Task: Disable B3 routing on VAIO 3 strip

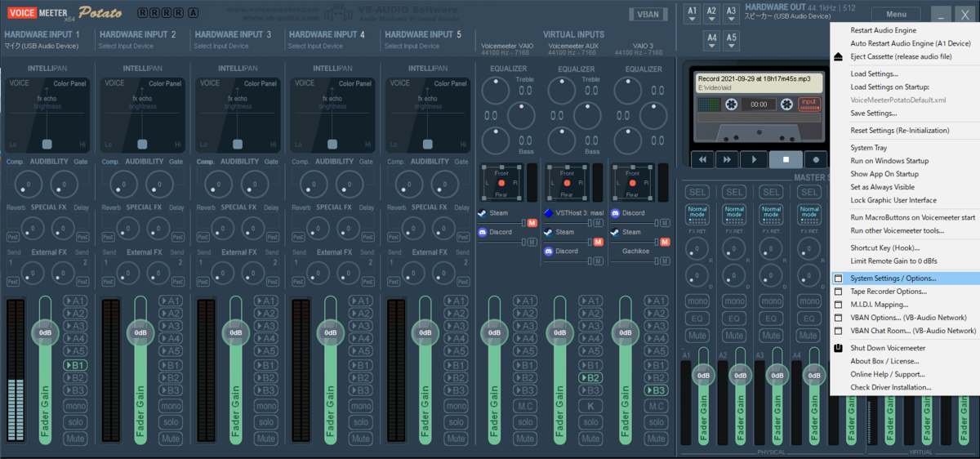Action: (657, 390)
